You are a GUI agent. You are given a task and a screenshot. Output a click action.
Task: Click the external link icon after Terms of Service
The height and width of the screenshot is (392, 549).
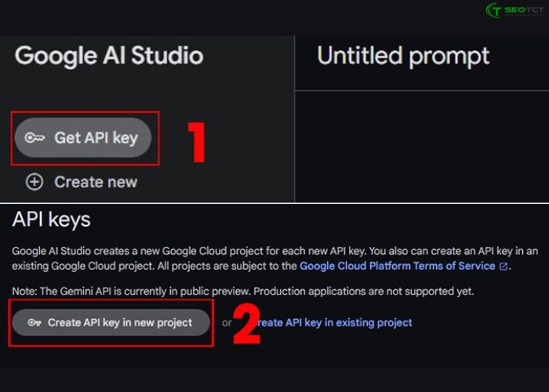[504, 267]
